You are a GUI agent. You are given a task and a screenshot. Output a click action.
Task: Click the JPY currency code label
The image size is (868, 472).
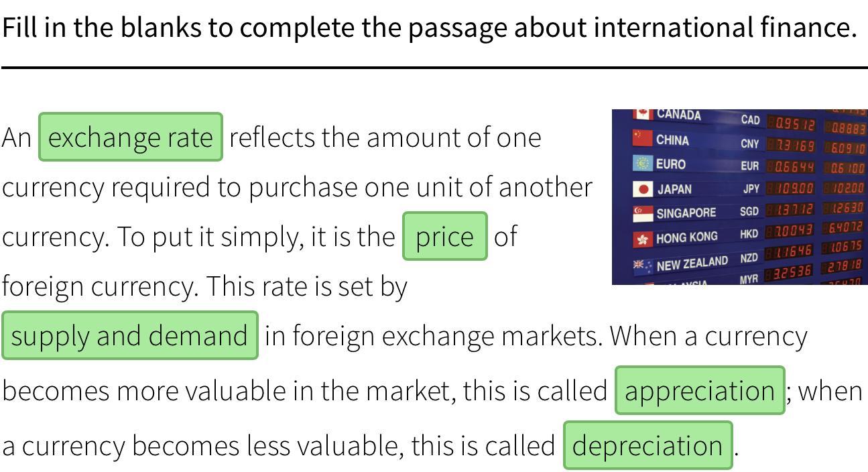pos(751,189)
